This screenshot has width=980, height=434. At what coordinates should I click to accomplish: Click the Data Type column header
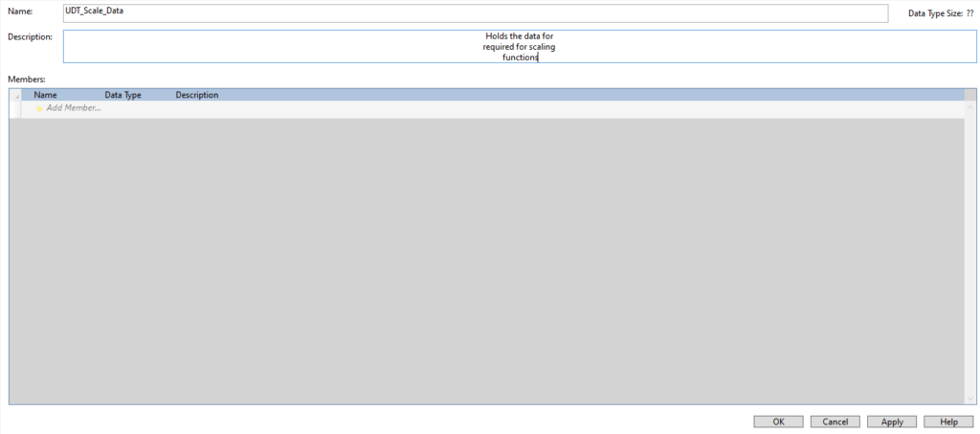coord(122,96)
